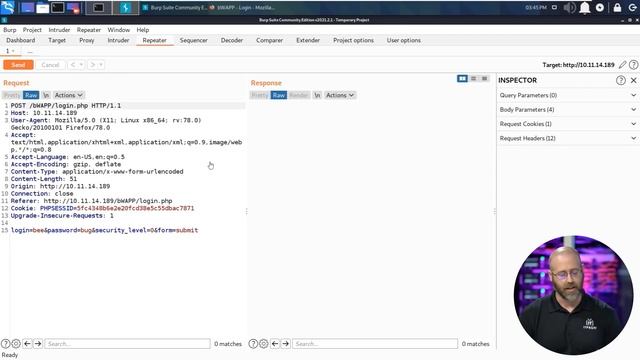
Task: Select Render view for the response
Action: [x=299, y=95]
